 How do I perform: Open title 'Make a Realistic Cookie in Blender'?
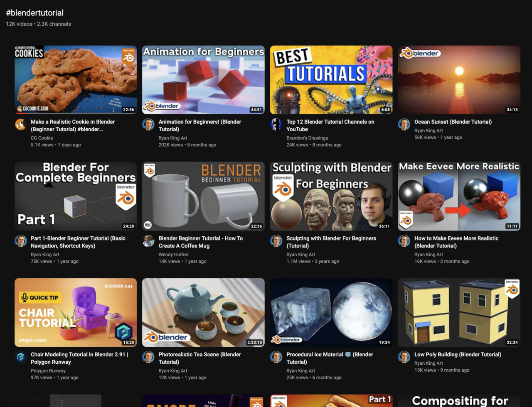(73, 125)
